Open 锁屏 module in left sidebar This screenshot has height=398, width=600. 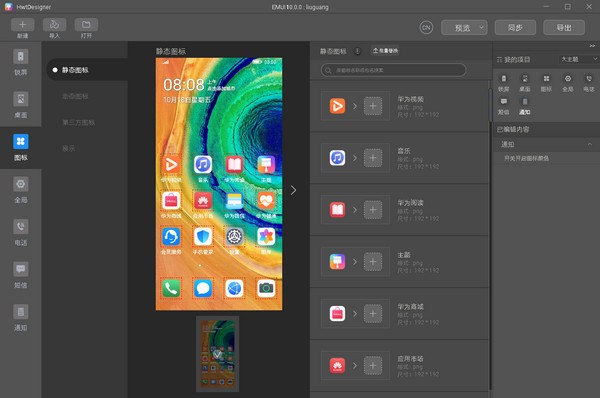[x=21, y=62]
